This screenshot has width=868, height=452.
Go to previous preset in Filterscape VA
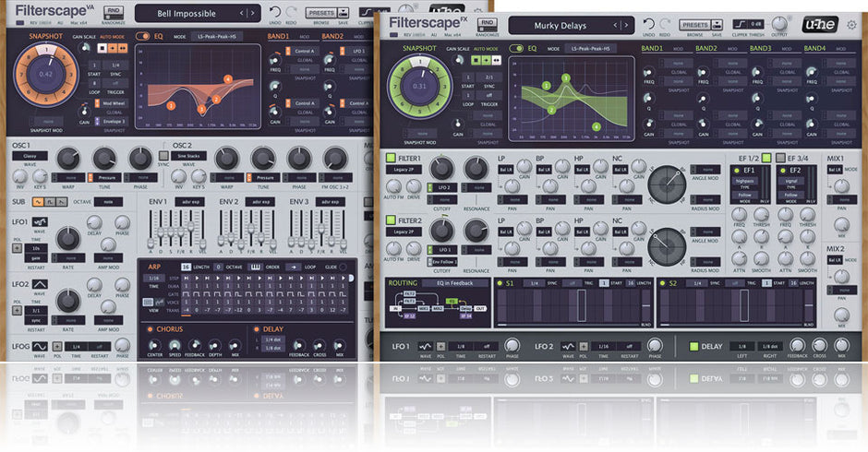click(241, 13)
